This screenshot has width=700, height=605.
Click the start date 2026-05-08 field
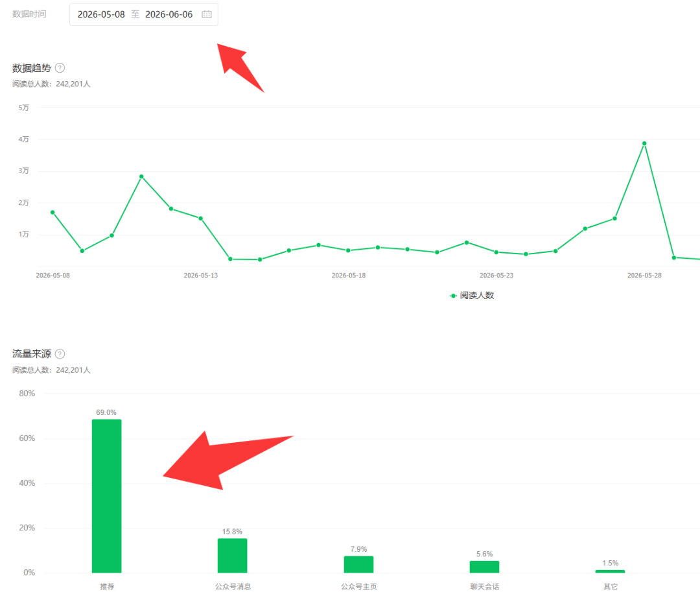coord(101,14)
